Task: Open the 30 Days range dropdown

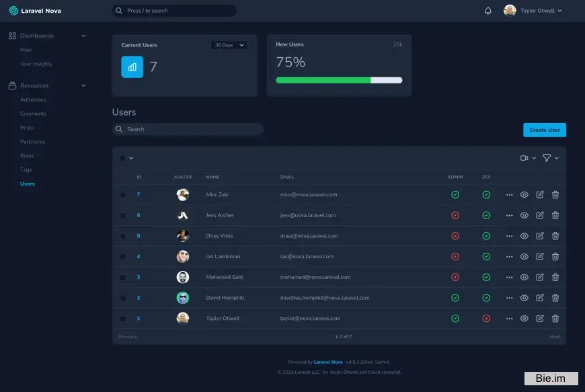Action: click(x=229, y=45)
